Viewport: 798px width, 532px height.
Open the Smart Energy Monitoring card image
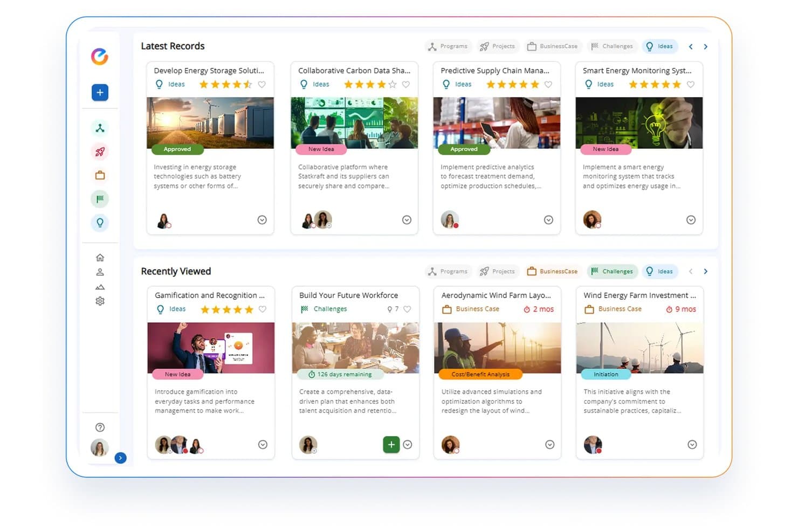click(x=639, y=123)
